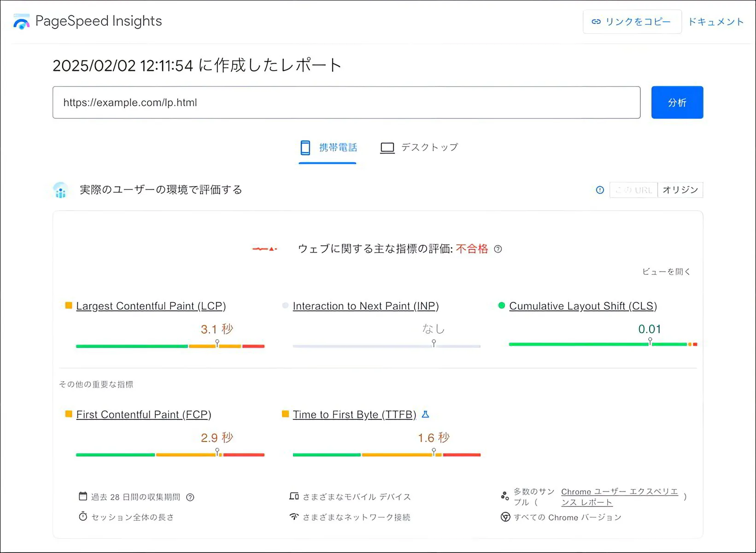Select the 携帯電話 tab
This screenshot has height=553, width=756.
[328, 148]
